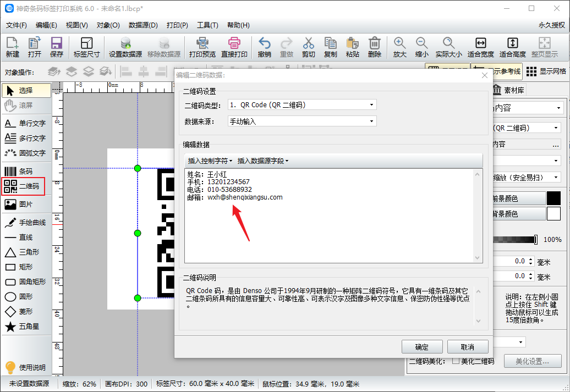
Task: Click the 直接打印 direct print icon
Action: click(x=234, y=47)
